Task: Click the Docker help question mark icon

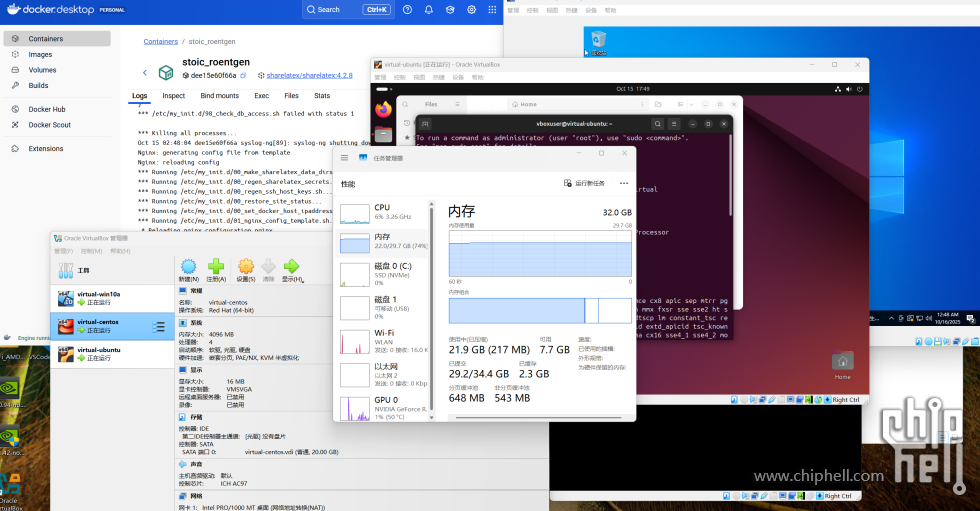Action: pos(407,9)
